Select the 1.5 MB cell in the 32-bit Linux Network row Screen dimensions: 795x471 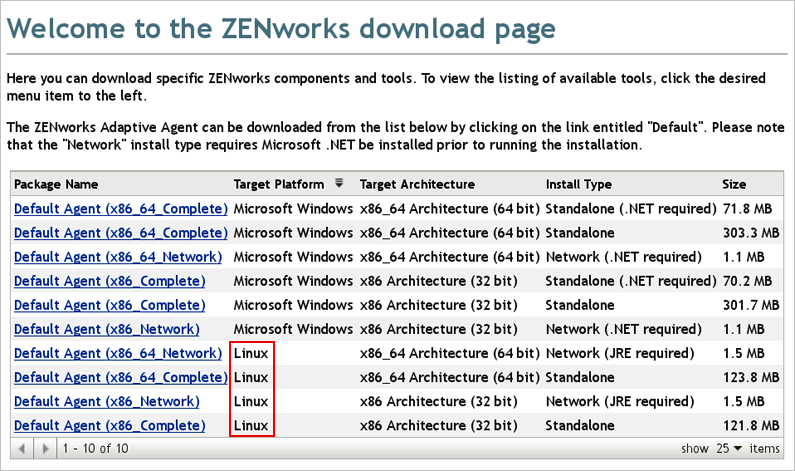743,401
